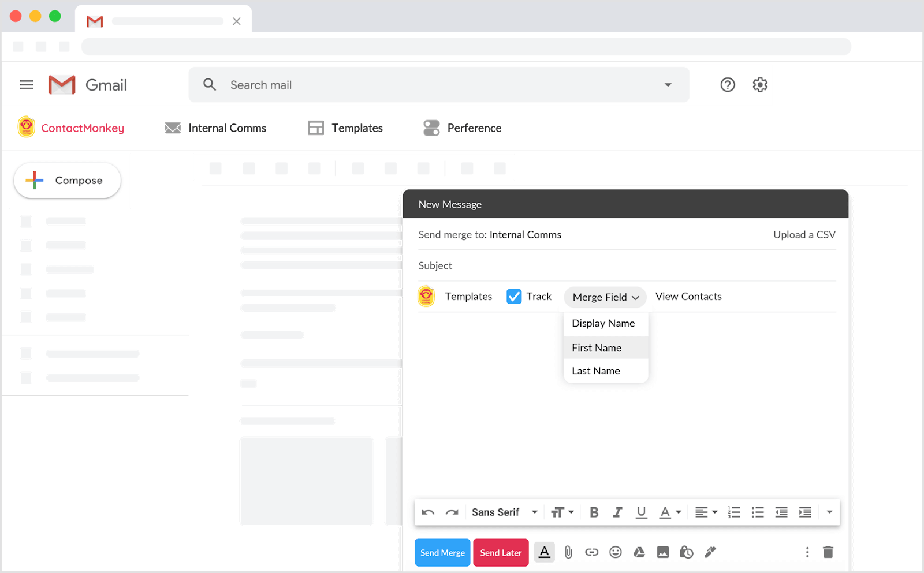Uncheck the Track checkbox
The image size is (924, 573).
pyautogui.click(x=514, y=297)
